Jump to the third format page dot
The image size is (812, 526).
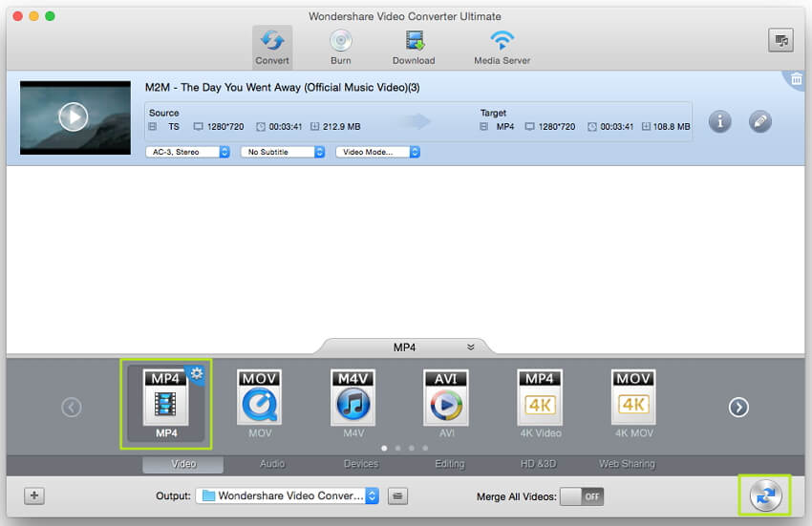tap(411, 448)
